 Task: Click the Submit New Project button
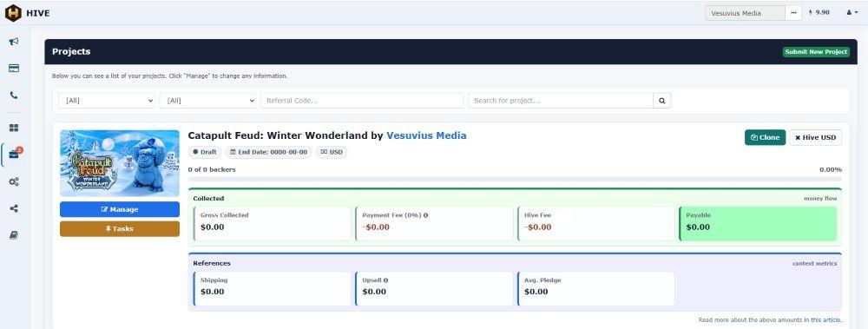pyautogui.click(x=816, y=51)
